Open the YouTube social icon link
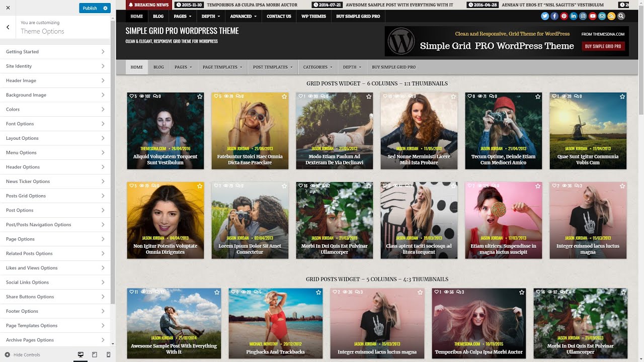Image resolution: width=644 pixels, height=362 pixels. tap(593, 16)
